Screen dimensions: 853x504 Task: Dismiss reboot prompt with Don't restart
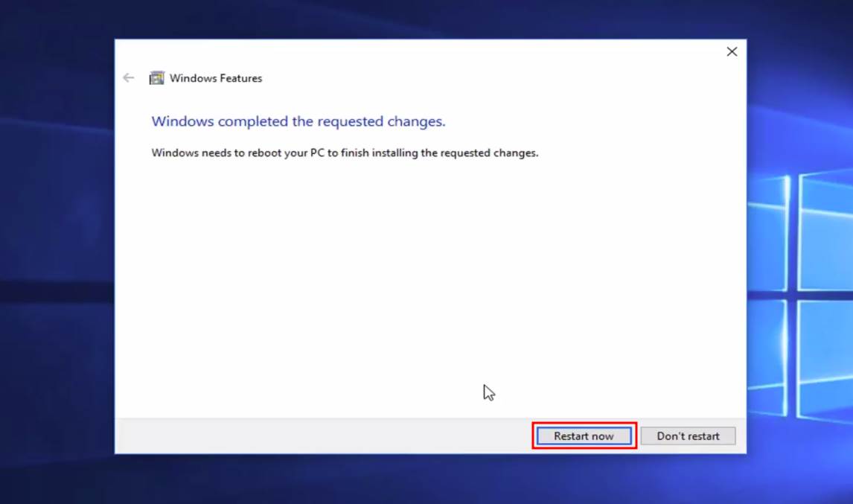tap(687, 436)
